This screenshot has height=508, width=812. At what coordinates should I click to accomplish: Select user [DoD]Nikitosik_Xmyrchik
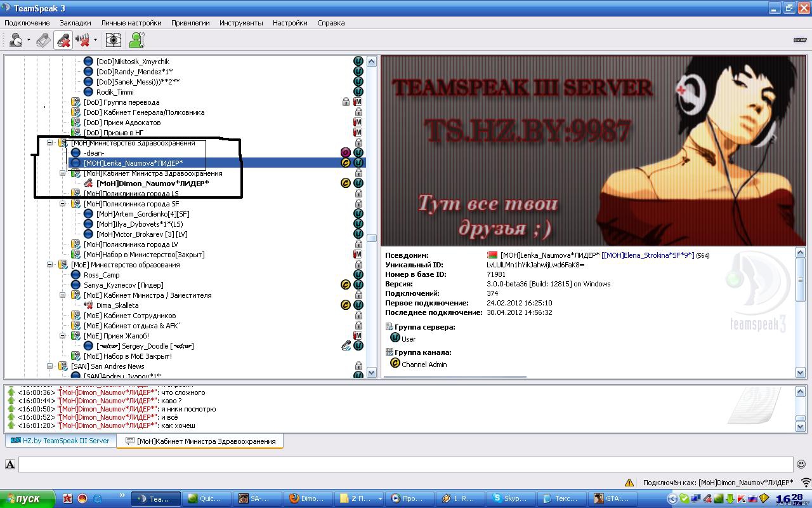point(132,62)
